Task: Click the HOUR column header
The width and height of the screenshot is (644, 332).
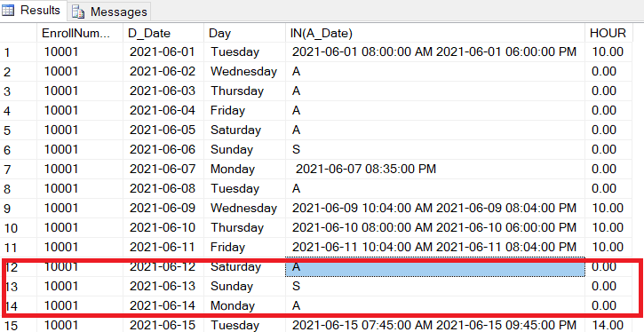Action: (x=608, y=33)
